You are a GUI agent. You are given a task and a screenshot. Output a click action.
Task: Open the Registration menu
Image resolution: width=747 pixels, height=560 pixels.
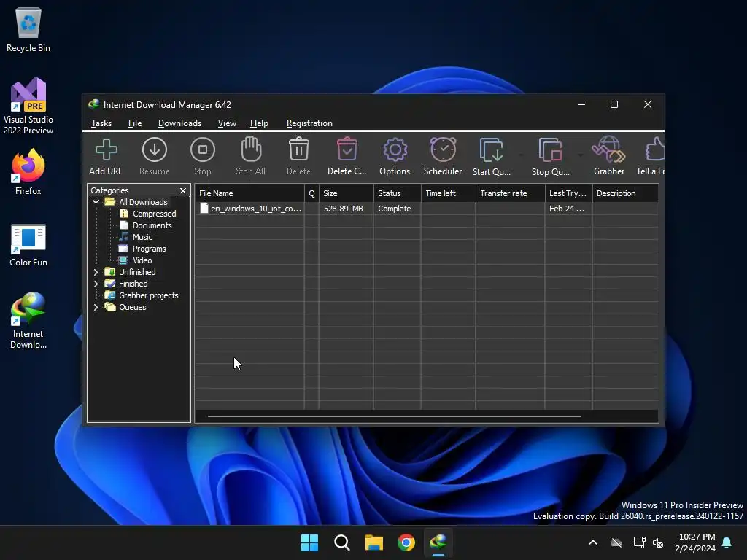(309, 123)
